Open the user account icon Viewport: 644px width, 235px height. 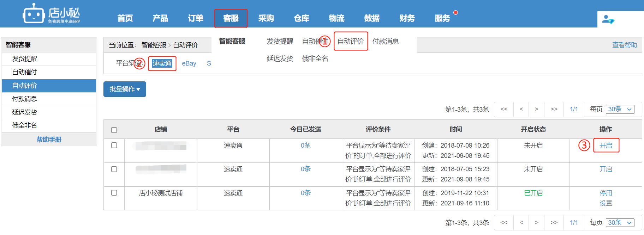[x=608, y=19]
